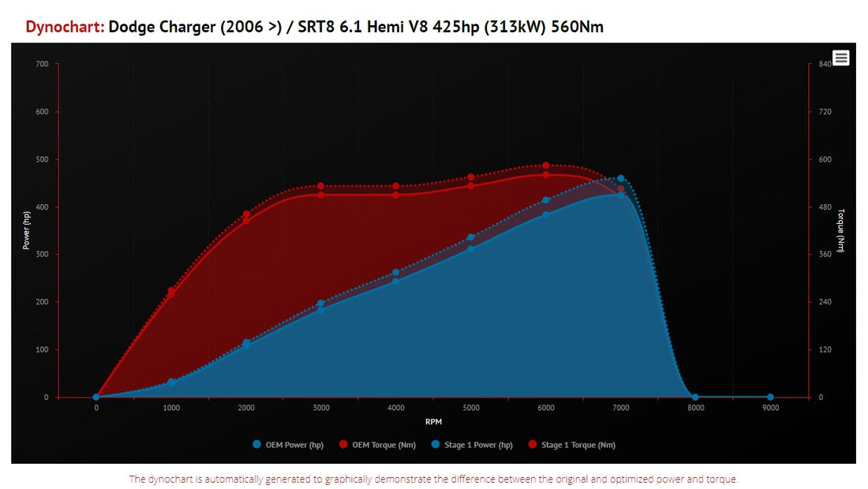Click the Stage 1 Torque point at 5000 RPM

pos(471,177)
